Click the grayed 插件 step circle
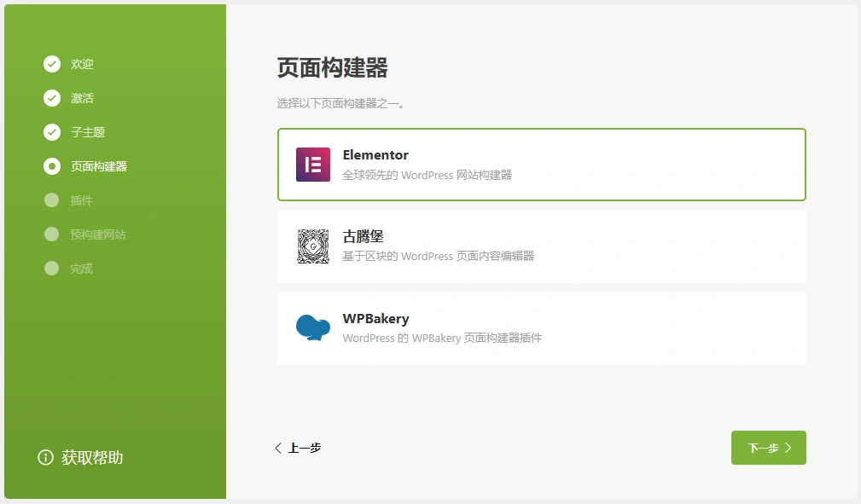 point(52,200)
